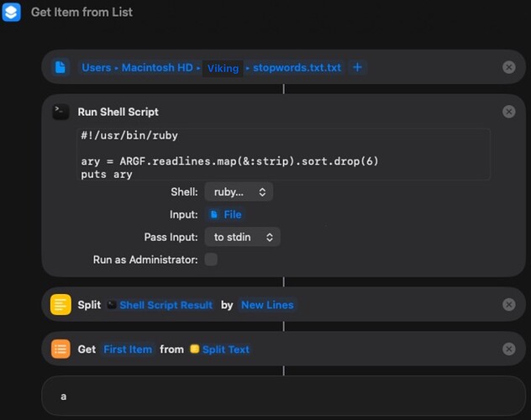Click the blue file document icon

(60, 67)
